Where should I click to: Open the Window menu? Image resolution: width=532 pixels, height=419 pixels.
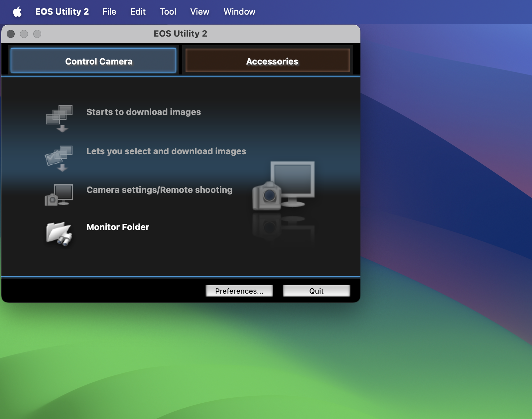point(239,12)
